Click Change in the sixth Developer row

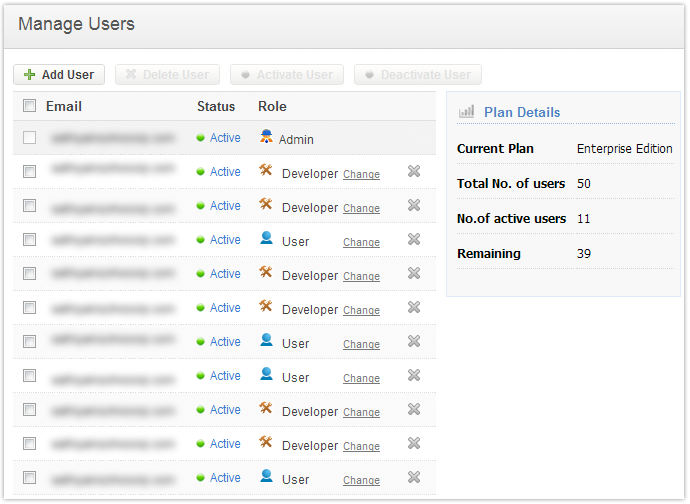(361, 446)
